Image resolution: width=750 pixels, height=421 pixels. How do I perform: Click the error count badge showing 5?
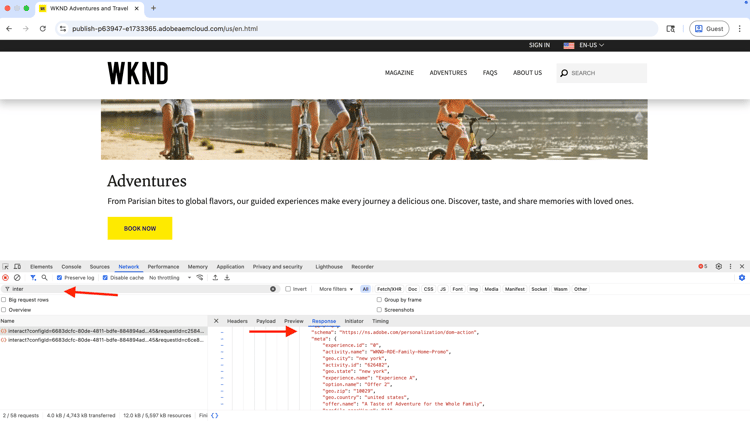tap(703, 266)
